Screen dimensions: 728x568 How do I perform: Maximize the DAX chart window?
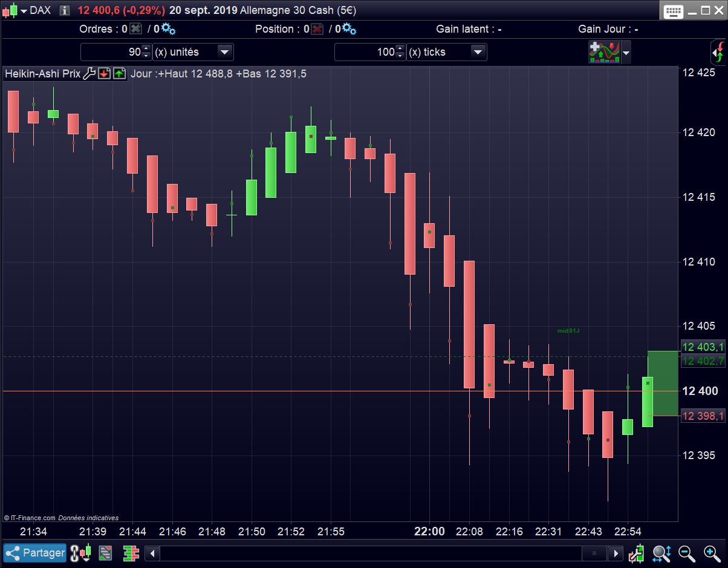705,10
